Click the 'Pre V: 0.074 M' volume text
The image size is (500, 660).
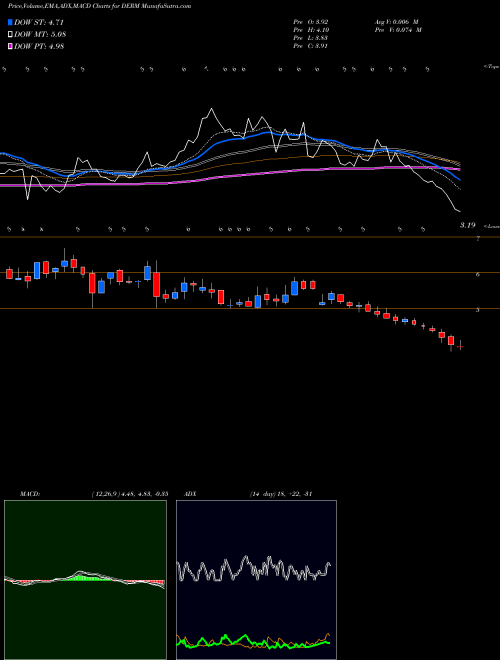pyautogui.click(x=398, y=30)
